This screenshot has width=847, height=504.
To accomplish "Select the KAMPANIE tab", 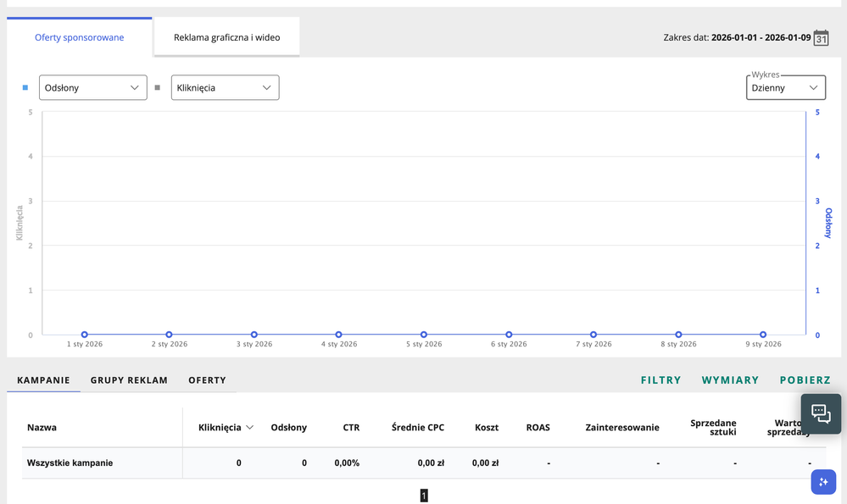I will click(x=43, y=380).
